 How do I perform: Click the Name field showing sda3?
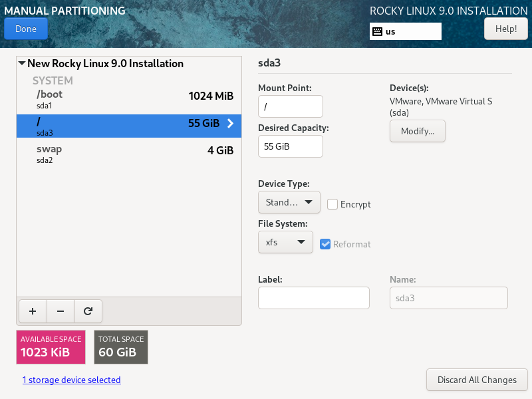coord(448,298)
